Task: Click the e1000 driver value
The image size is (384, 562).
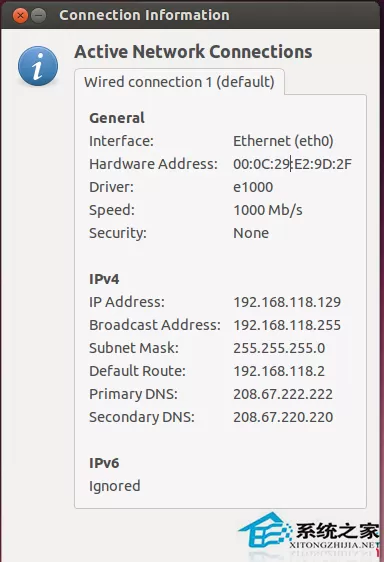Action: (253, 187)
